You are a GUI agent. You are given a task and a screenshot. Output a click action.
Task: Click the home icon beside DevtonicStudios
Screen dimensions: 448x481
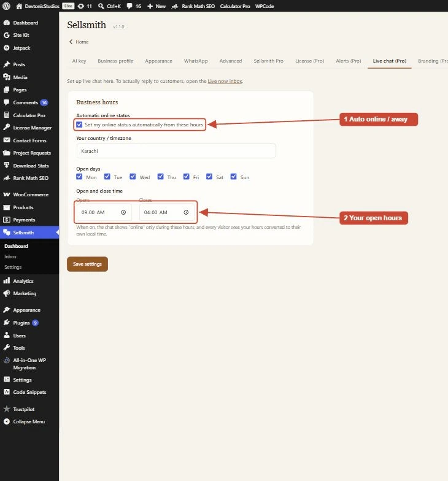(19, 6)
